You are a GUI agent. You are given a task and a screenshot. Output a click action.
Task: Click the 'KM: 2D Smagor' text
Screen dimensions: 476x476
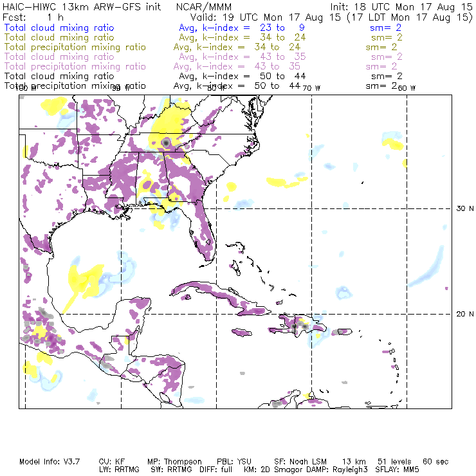273,470
